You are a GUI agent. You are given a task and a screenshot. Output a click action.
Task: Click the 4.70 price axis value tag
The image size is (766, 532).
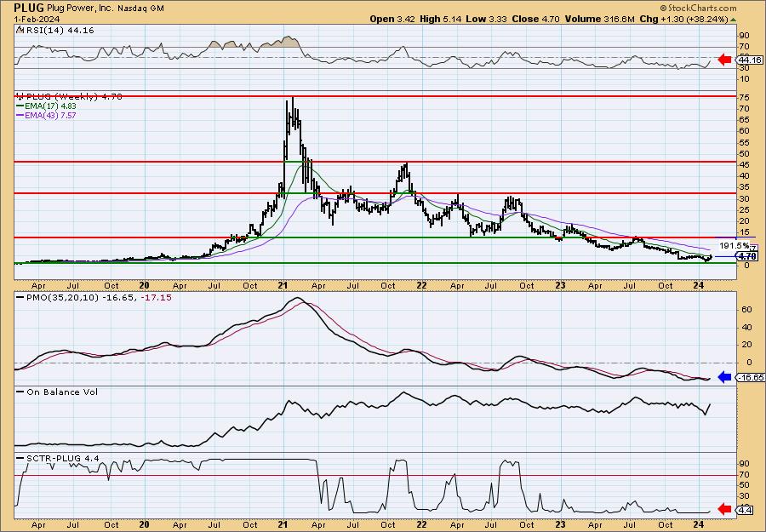pyautogui.click(x=748, y=256)
